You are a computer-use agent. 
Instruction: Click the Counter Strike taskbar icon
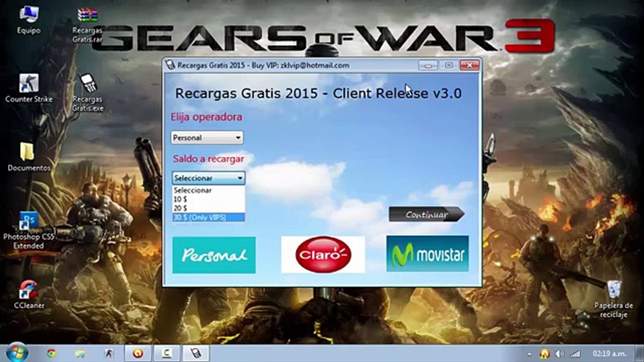pyautogui.click(x=108, y=353)
